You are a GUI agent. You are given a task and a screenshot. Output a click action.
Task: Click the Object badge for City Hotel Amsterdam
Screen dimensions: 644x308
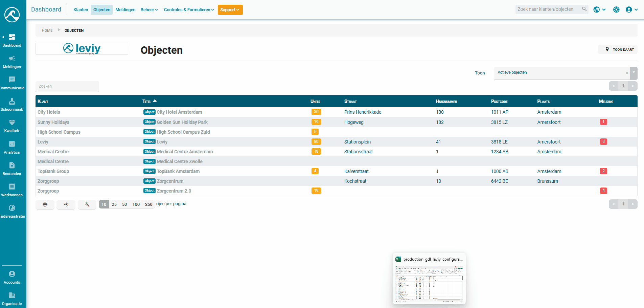click(149, 112)
